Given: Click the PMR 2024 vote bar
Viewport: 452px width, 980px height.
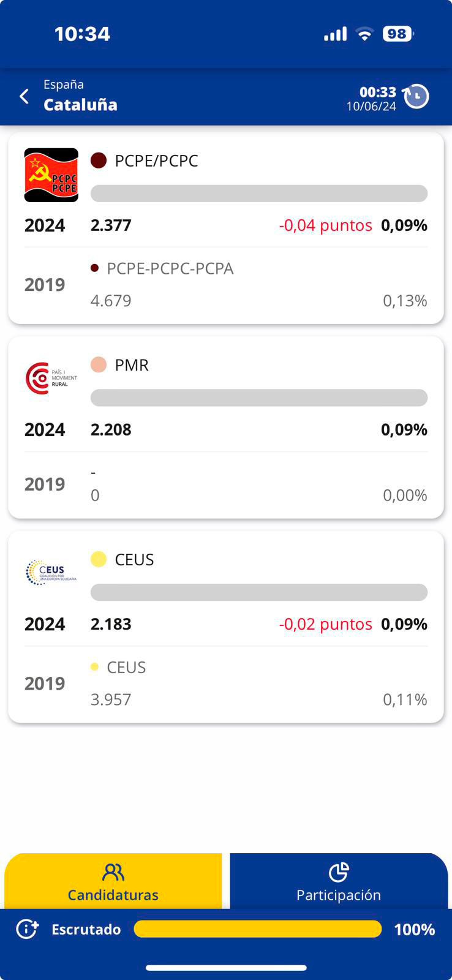Looking at the screenshot, I should (258, 398).
